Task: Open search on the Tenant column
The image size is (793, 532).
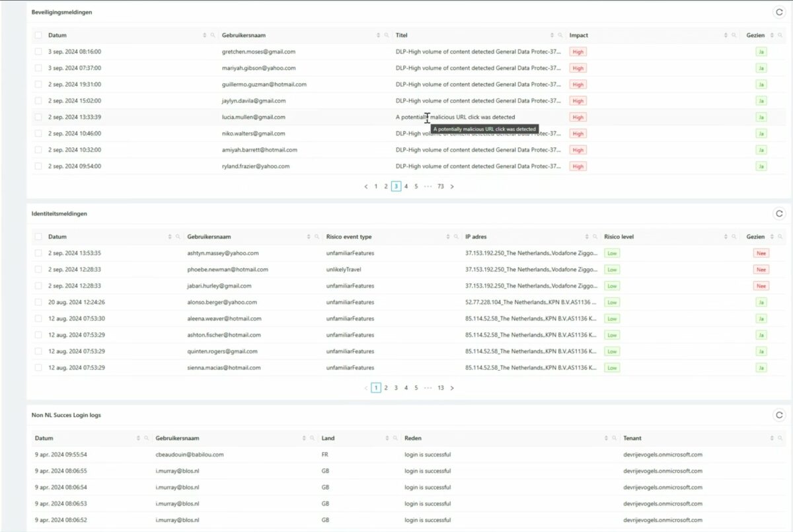Action: [780, 438]
